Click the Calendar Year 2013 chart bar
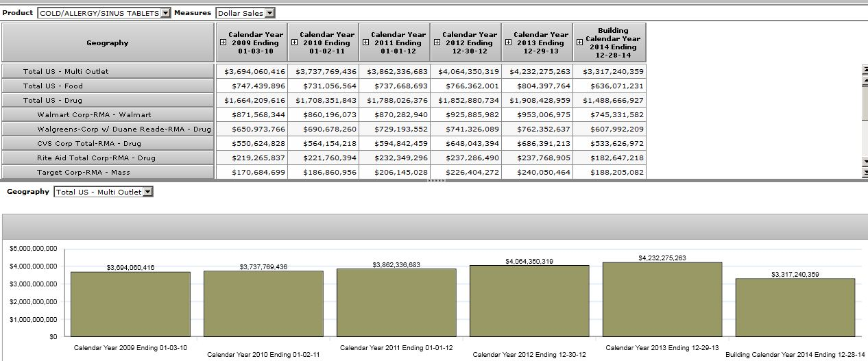Viewport: 868px width, 361px height. tap(662, 299)
